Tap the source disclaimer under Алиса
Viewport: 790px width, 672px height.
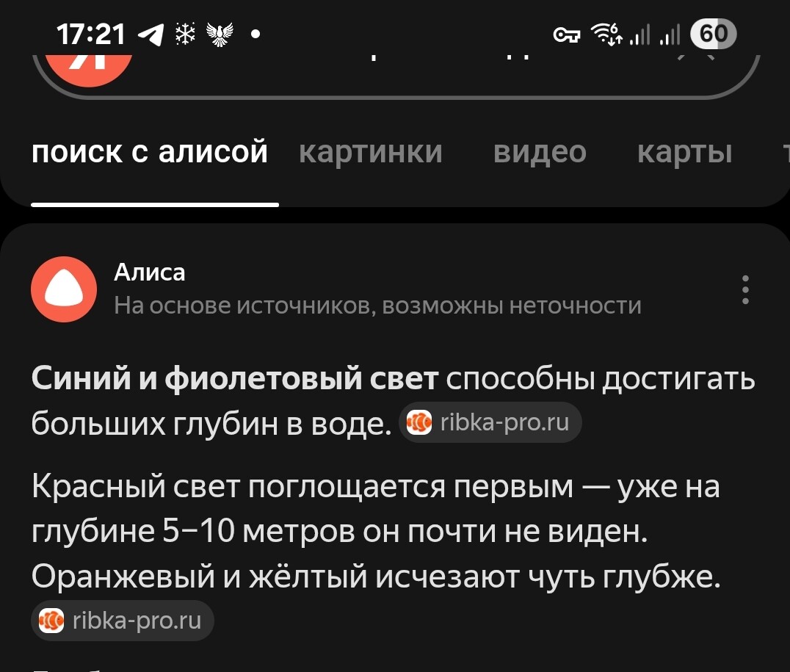point(378,306)
